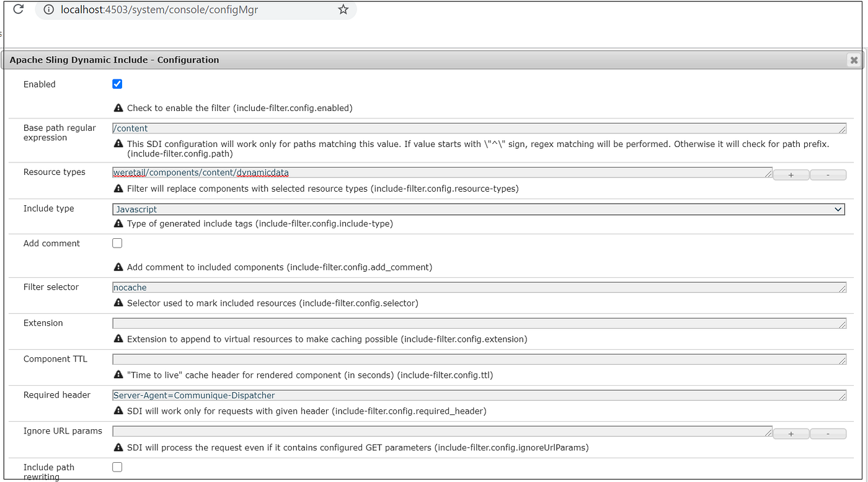The height and width of the screenshot is (482, 868).
Task: Click the warning icon beside 'Filter will replace components'
Action: 118,189
